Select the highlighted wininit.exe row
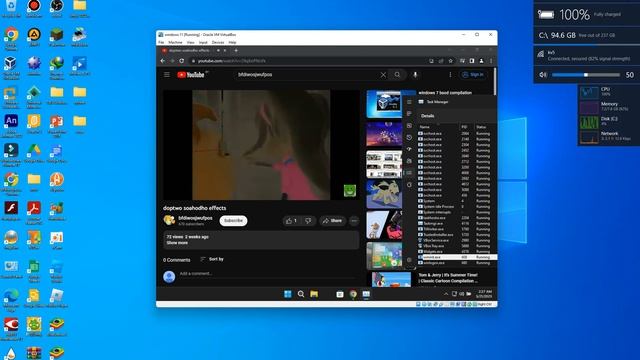This screenshot has width=640, height=360. pos(456,257)
